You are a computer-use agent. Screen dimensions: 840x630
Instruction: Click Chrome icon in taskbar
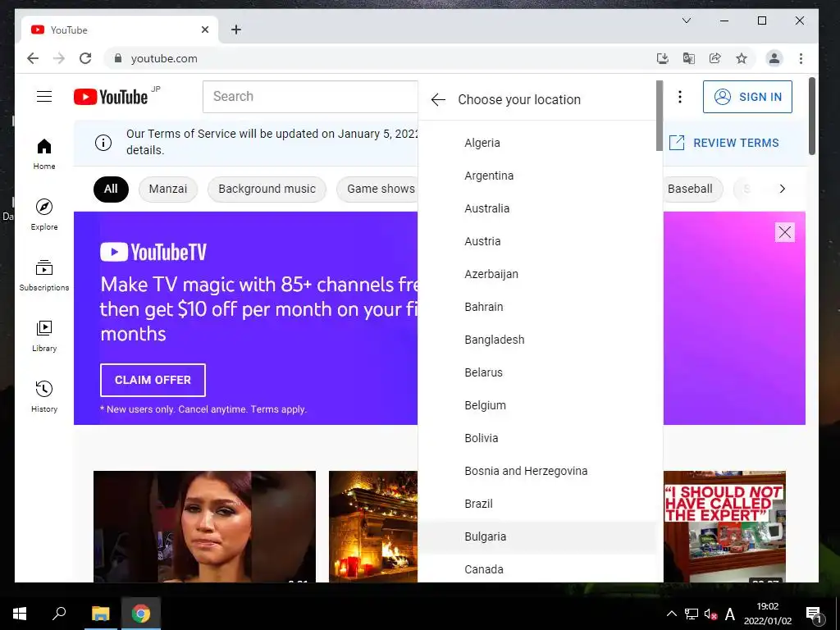(x=141, y=614)
